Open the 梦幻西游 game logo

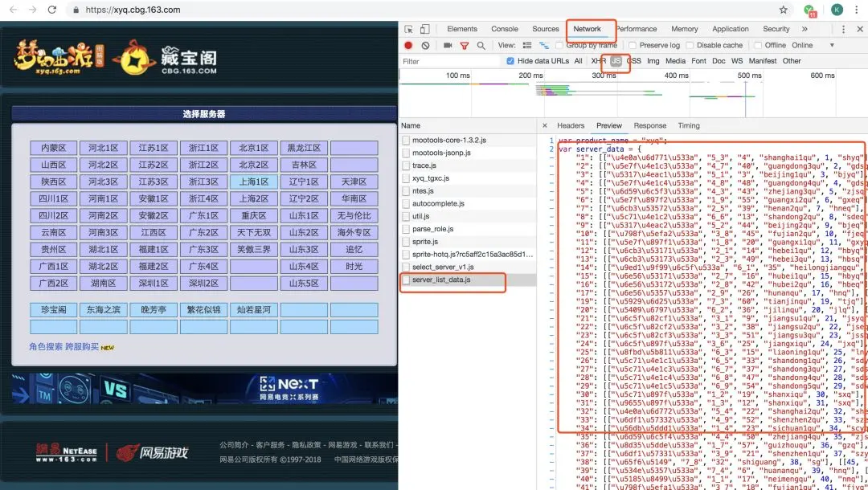[58, 57]
